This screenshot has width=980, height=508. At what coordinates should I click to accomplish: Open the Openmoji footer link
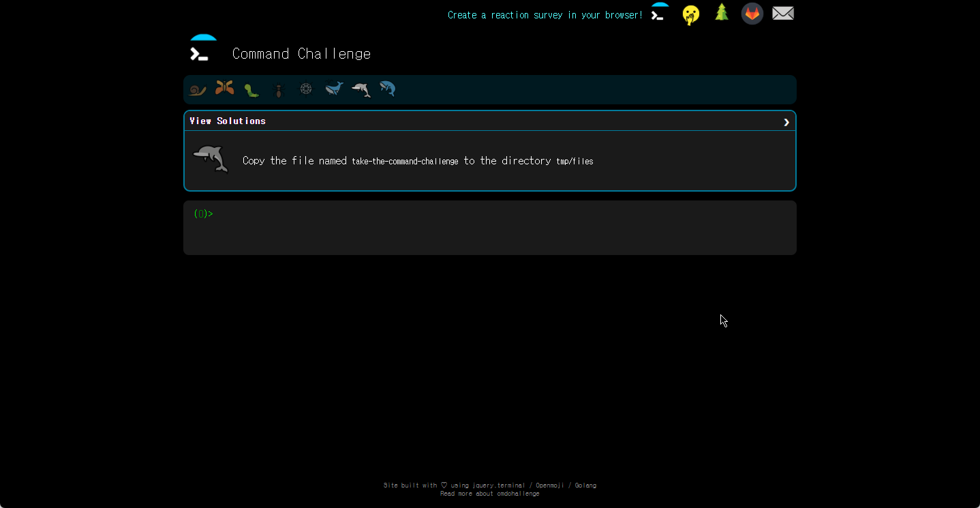(551, 485)
